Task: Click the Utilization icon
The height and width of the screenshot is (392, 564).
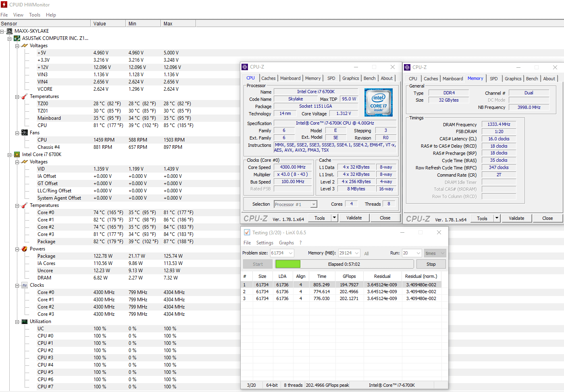Action: (25, 321)
